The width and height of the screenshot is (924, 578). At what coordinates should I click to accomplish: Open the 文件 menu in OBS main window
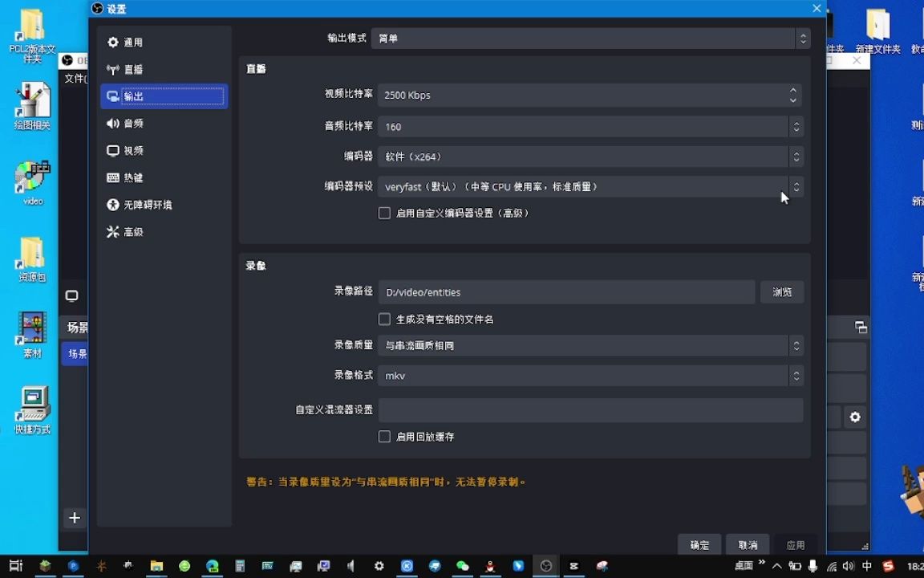pyautogui.click(x=75, y=79)
